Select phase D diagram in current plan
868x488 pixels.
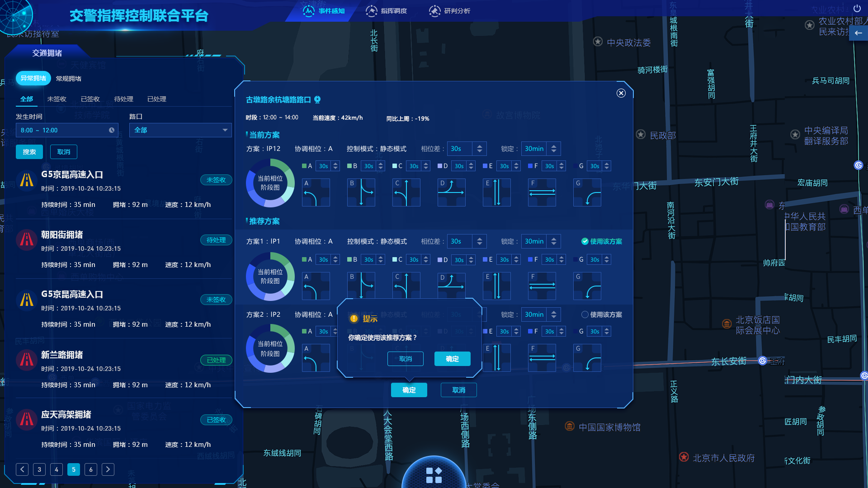pyautogui.click(x=452, y=192)
